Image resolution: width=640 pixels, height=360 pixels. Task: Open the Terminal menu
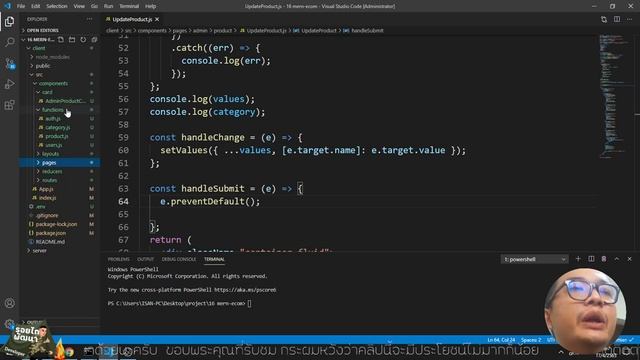tap(129, 6)
